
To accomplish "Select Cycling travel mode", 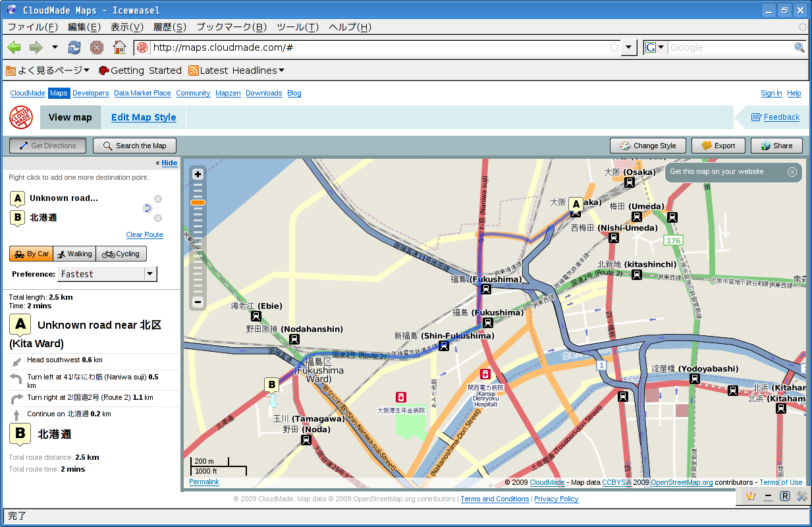I will click(x=121, y=254).
